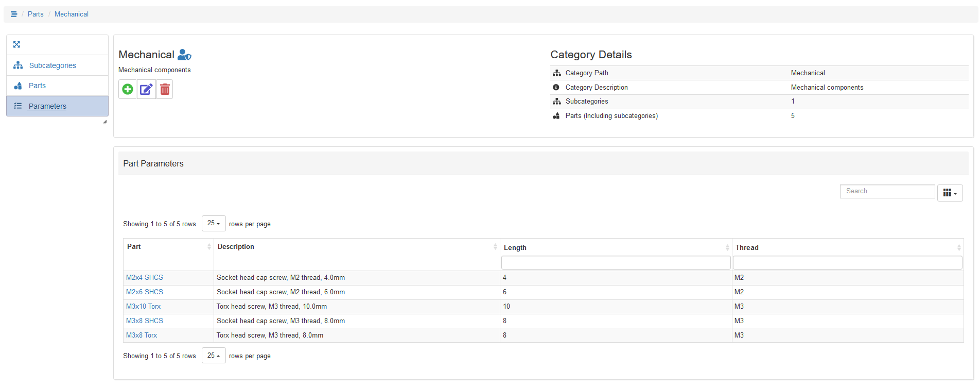Open the Subcategories sidebar tab
980x386 pixels.
pos(52,65)
